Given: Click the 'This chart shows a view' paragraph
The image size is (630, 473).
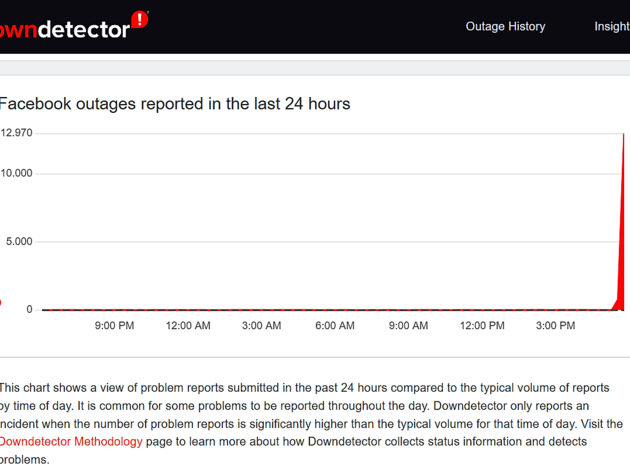Looking at the screenshot, I should pyautogui.click(x=311, y=424).
